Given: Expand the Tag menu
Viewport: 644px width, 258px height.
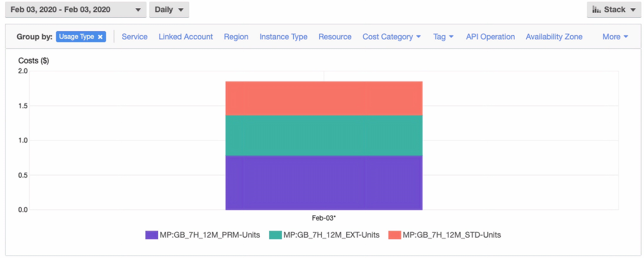Looking at the screenshot, I should (443, 37).
